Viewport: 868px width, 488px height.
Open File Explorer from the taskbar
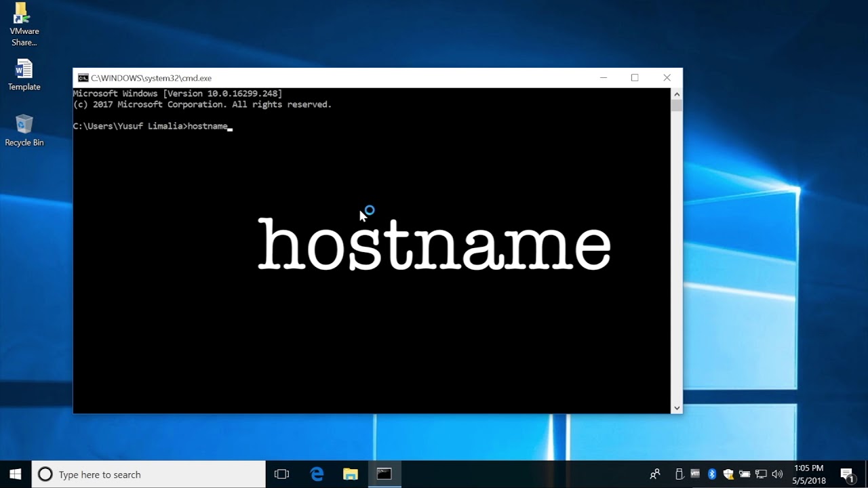[x=351, y=472]
